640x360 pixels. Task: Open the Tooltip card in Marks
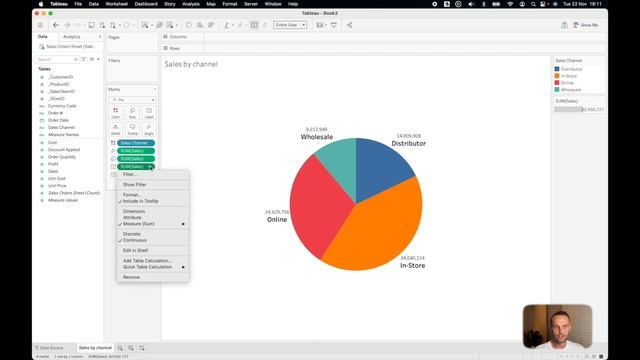(132, 130)
